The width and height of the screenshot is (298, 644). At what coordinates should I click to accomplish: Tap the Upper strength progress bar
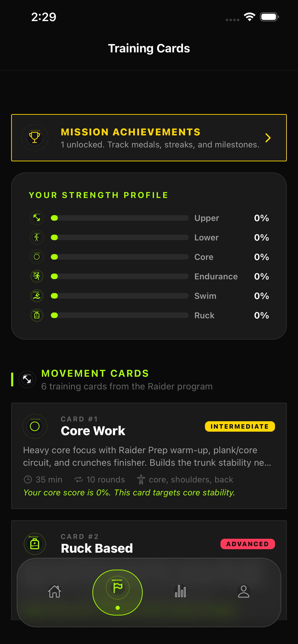point(120,218)
